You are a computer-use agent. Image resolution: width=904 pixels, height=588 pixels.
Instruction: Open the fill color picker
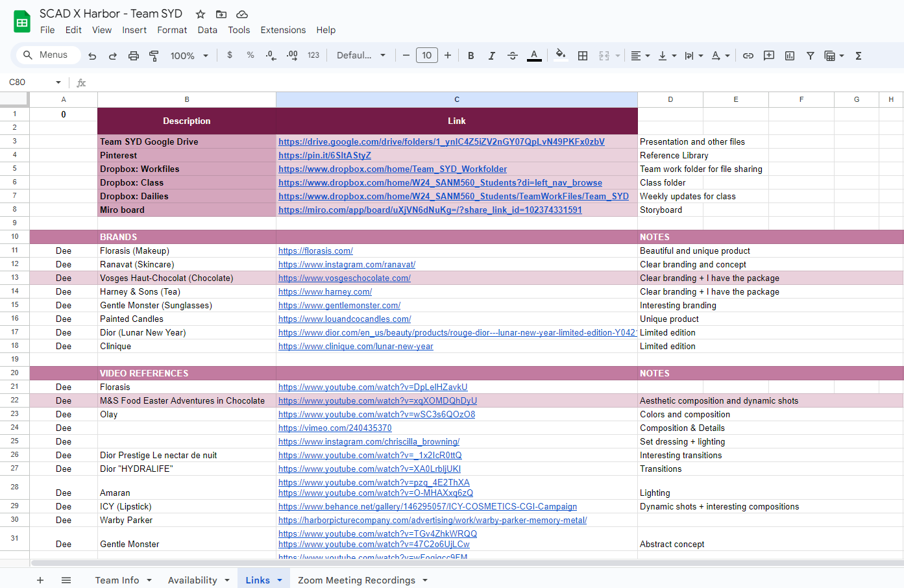[561, 55]
